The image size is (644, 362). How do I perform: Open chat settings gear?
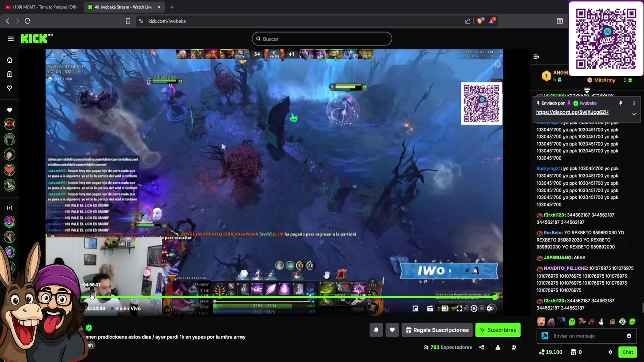click(610, 352)
